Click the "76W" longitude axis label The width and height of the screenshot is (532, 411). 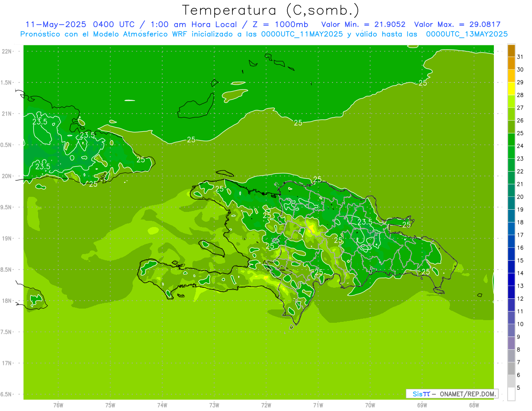coord(58,405)
